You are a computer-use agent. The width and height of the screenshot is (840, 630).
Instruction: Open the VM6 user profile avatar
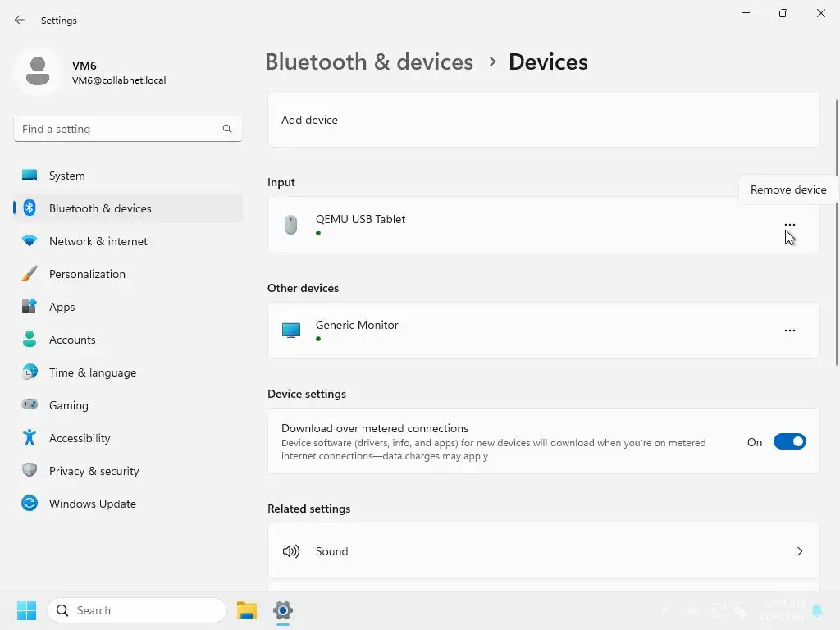click(x=38, y=71)
